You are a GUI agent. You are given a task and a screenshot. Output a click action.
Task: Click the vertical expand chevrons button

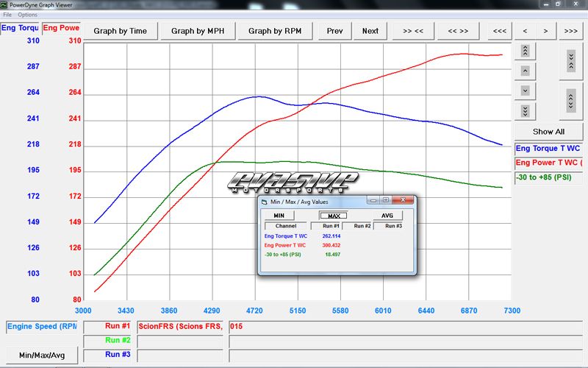coord(571,101)
